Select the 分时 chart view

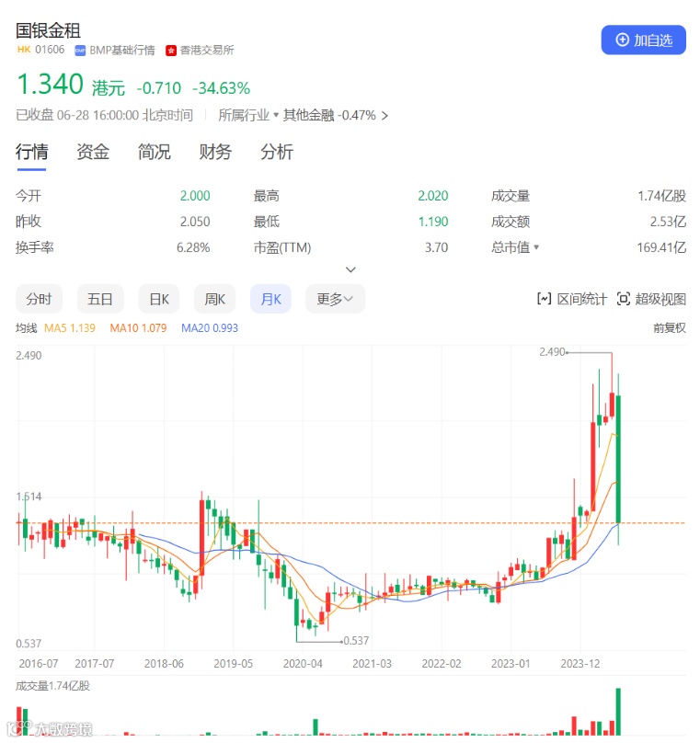[x=39, y=299]
